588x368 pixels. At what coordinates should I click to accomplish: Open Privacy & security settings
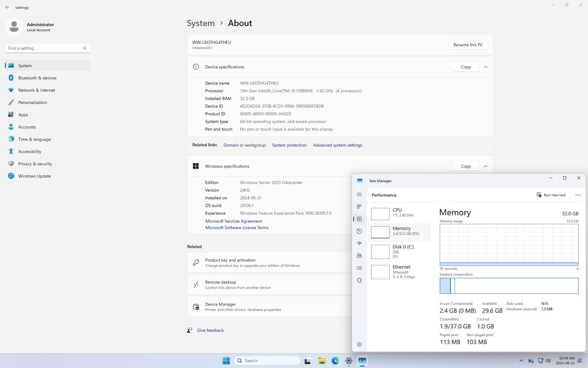48,164
